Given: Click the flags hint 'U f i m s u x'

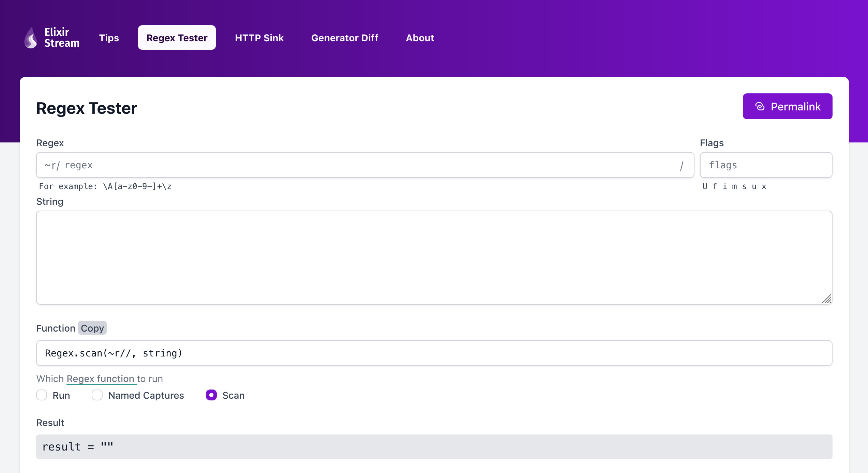Looking at the screenshot, I should tap(734, 186).
